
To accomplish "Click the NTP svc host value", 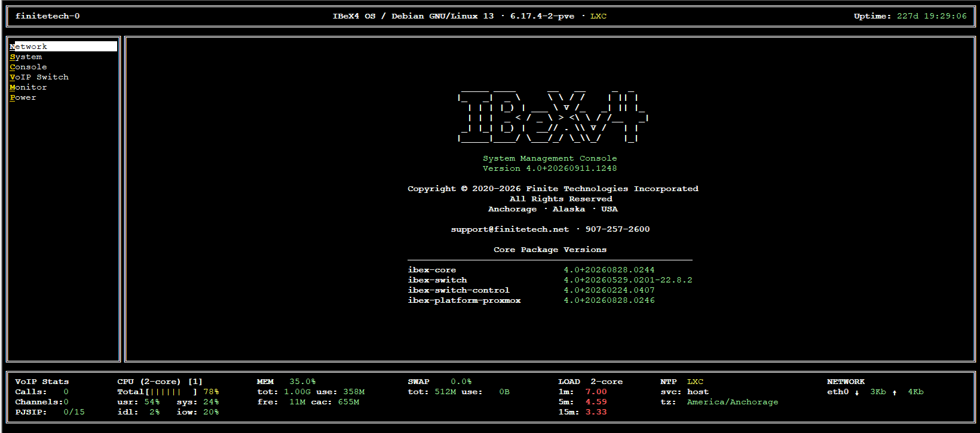I will pos(698,392).
